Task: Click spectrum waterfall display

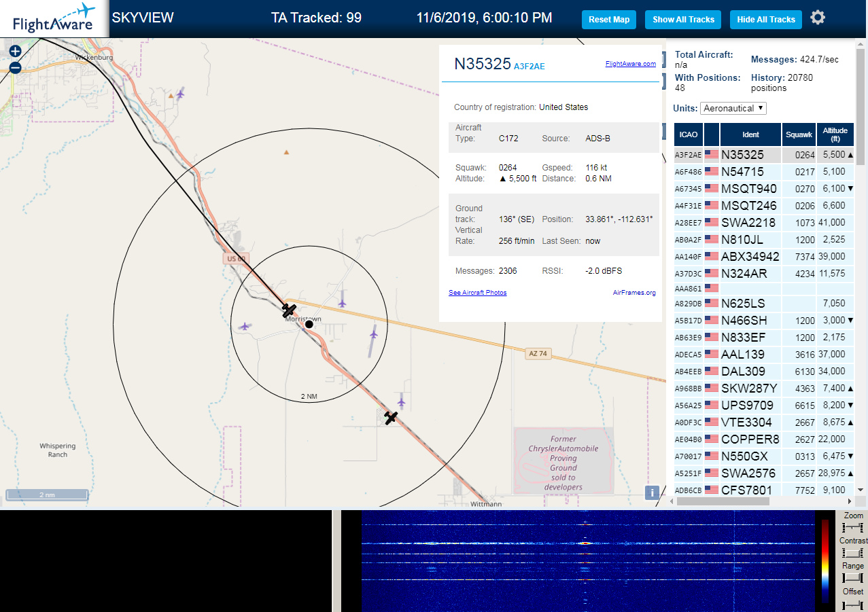Action: pos(588,561)
